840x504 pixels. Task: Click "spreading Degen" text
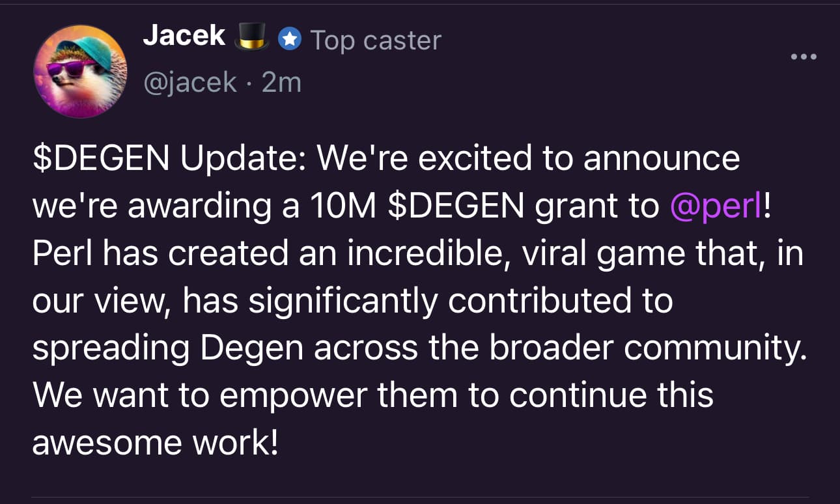click(168, 348)
